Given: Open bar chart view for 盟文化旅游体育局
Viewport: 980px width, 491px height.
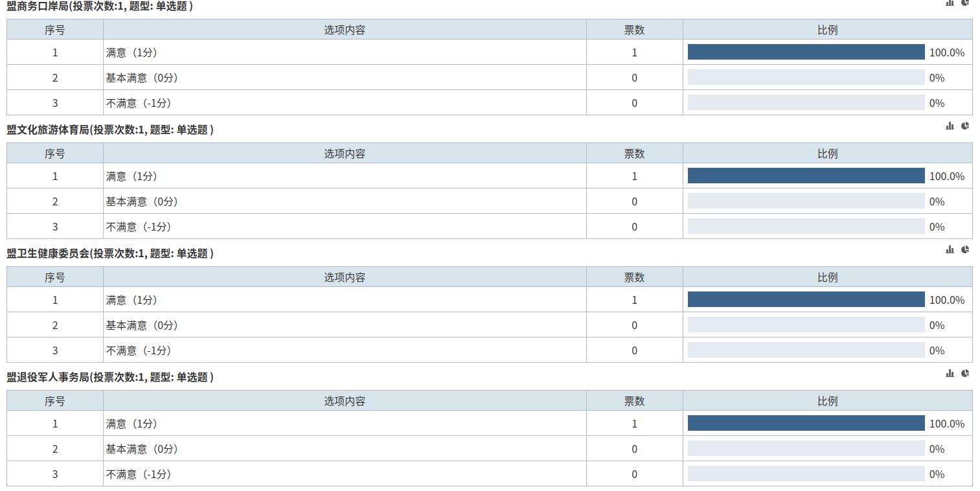Looking at the screenshot, I should 950,126.
